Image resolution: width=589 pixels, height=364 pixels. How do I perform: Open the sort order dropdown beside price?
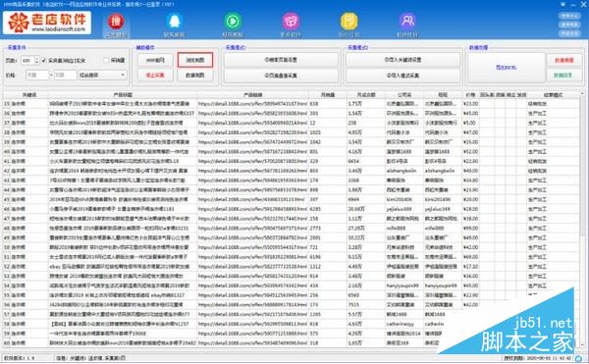pos(102,75)
